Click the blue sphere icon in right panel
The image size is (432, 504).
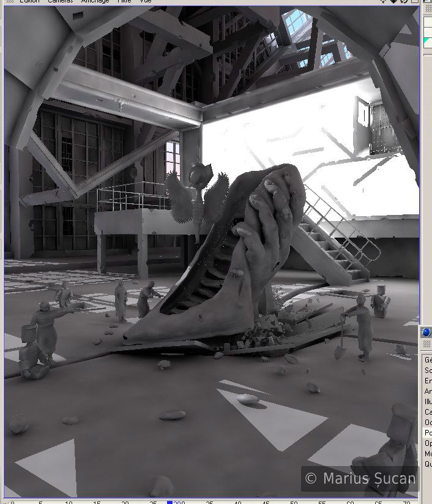pyautogui.click(x=426, y=333)
